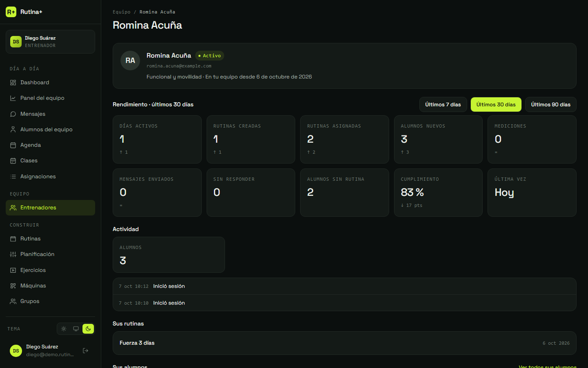588x368 pixels.
Task: Show performance for Últimos 7 días
Action: [443, 105]
